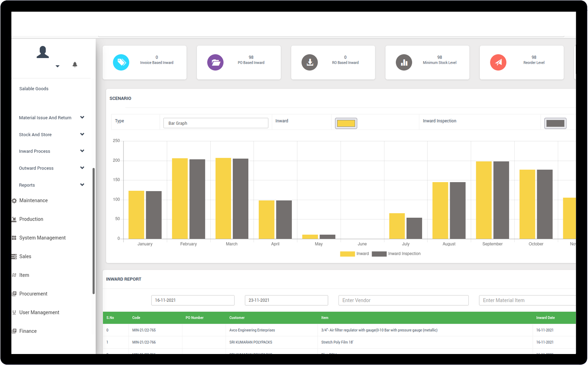
Task: Click SRI KUMARAN POLYPACKS in the MIN-21/22-766 row
Action: (x=251, y=343)
